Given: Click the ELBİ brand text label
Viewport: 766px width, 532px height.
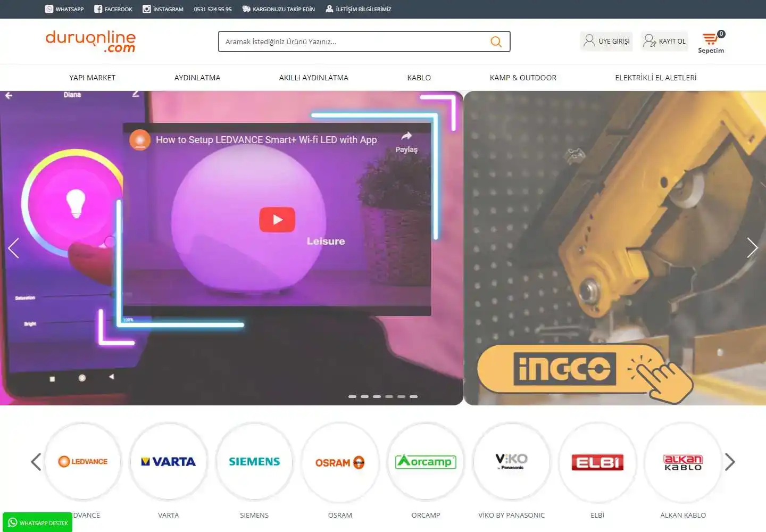Looking at the screenshot, I should [x=597, y=515].
